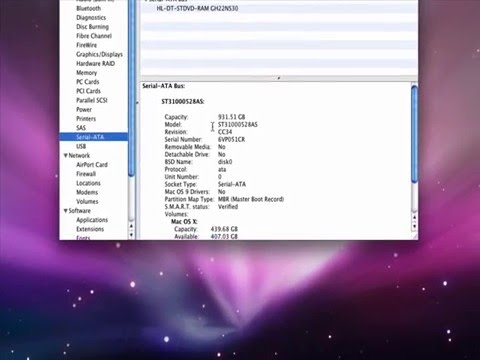Select the HL-DT-STDVD-RAM GH22NS30 device row
Image resolution: width=480 pixels, height=360 pixels.
pyautogui.click(x=278, y=8)
